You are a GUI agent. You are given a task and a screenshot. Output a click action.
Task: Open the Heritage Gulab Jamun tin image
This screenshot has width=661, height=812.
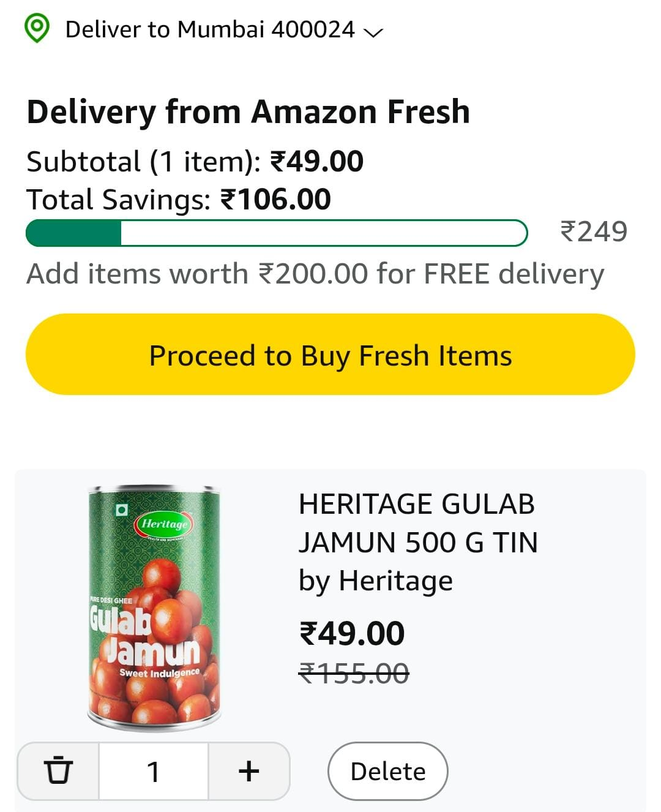[x=154, y=608]
